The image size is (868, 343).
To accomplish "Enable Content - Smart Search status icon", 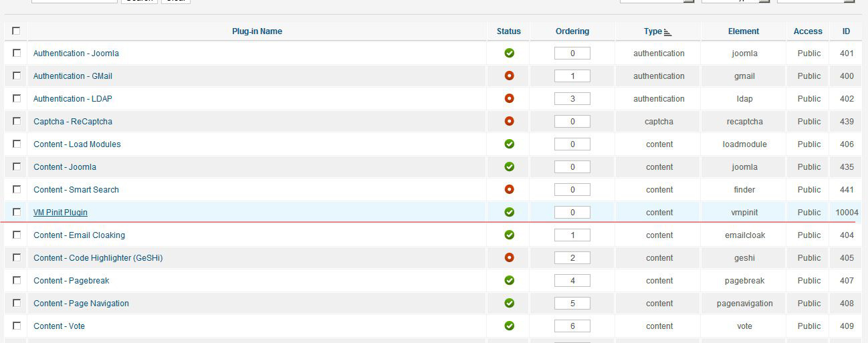I will point(509,189).
